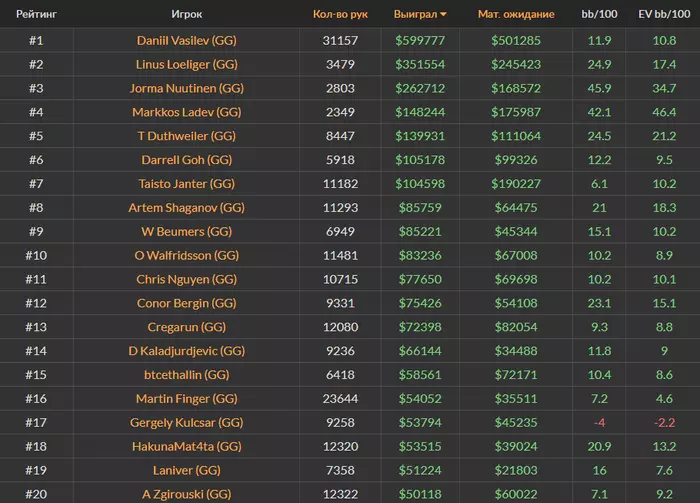
Task: Select HakunaMat4ta (GG) player
Action: [x=187, y=446]
